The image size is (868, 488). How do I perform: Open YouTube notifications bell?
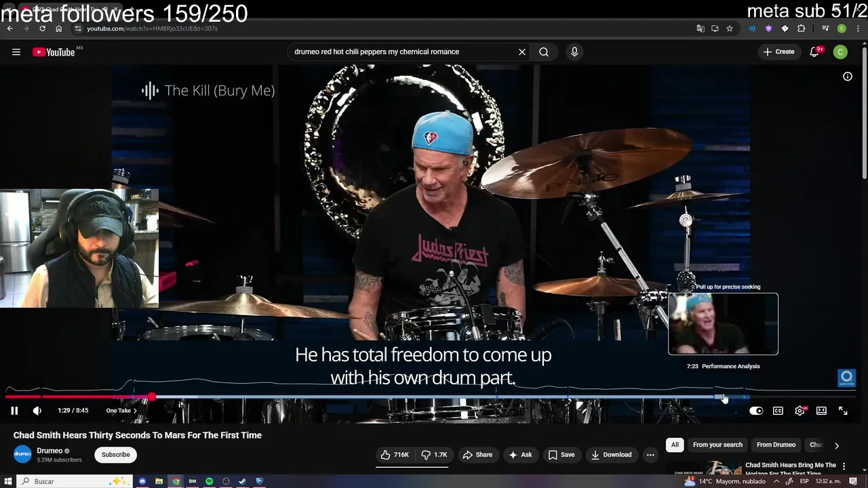pos(815,52)
